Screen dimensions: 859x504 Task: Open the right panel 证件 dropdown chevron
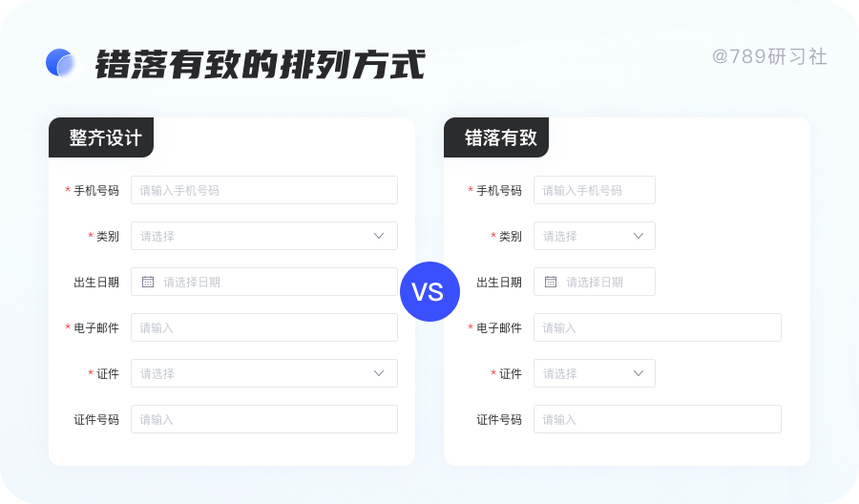click(639, 373)
